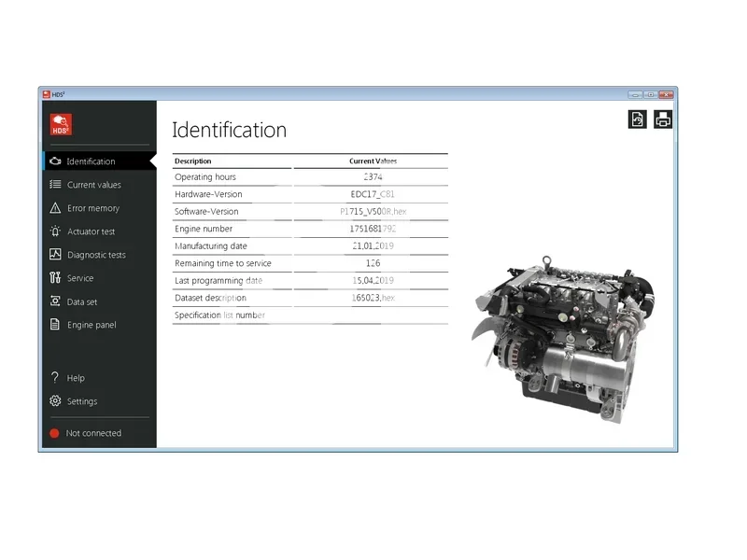Open Current values via its gauge list icon
The image size is (747, 560).
(54, 184)
